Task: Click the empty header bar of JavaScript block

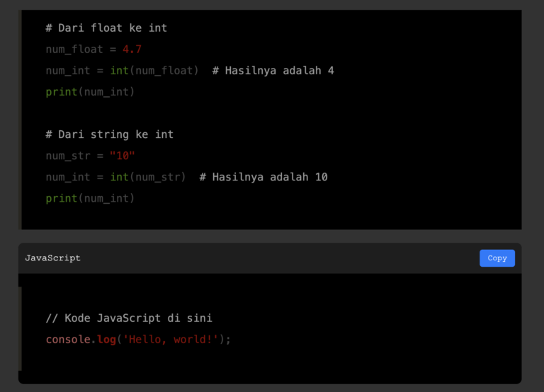Action: (x=283, y=258)
